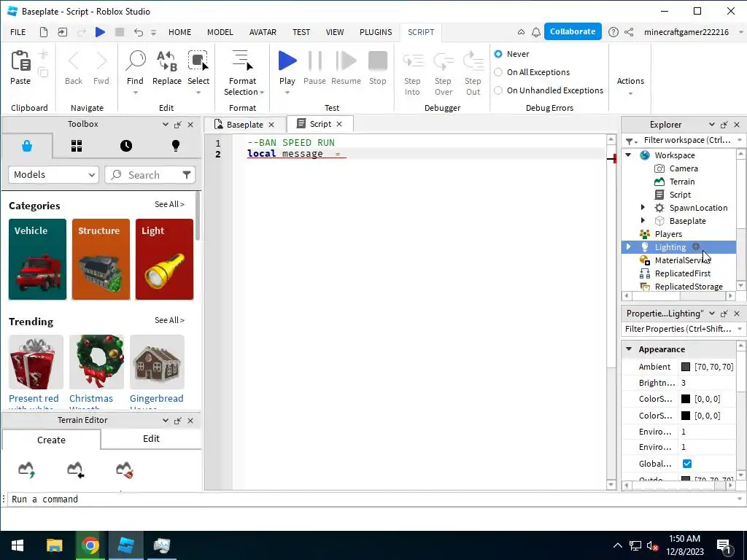
Task: Open the Find magnifier tool
Action: (135, 61)
